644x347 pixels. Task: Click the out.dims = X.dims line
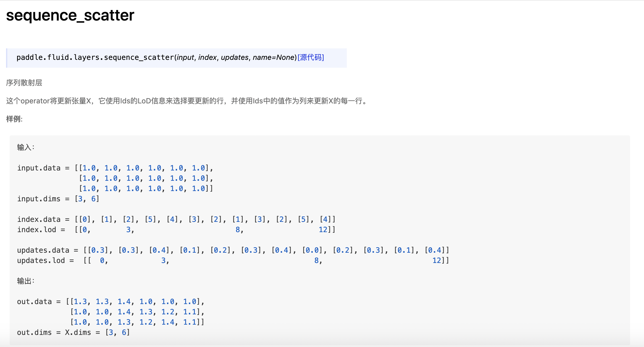tap(73, 332)
